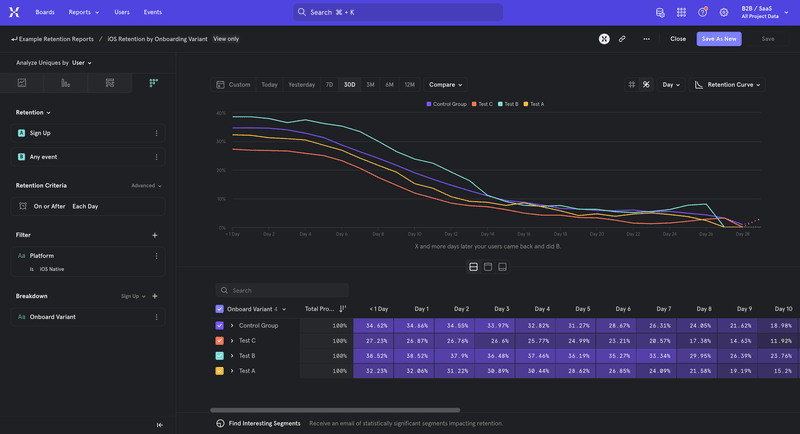Copy the report link via chain icon
The height and width of the screenshot is (434, 800).
point(622,38)
